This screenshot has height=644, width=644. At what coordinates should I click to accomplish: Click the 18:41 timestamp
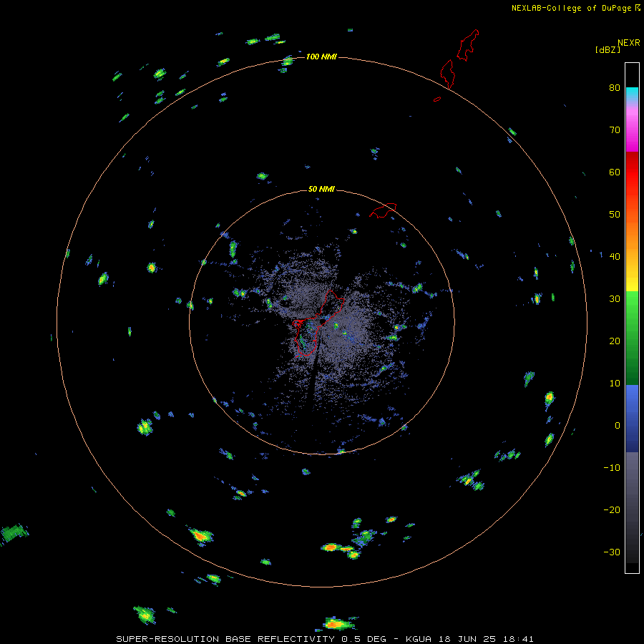(519, 639)
